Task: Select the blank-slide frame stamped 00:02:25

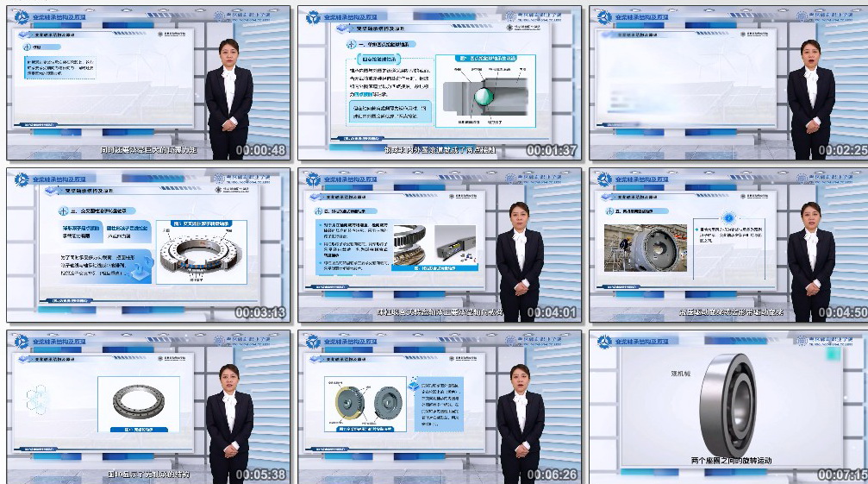Action: coord(728,83)
